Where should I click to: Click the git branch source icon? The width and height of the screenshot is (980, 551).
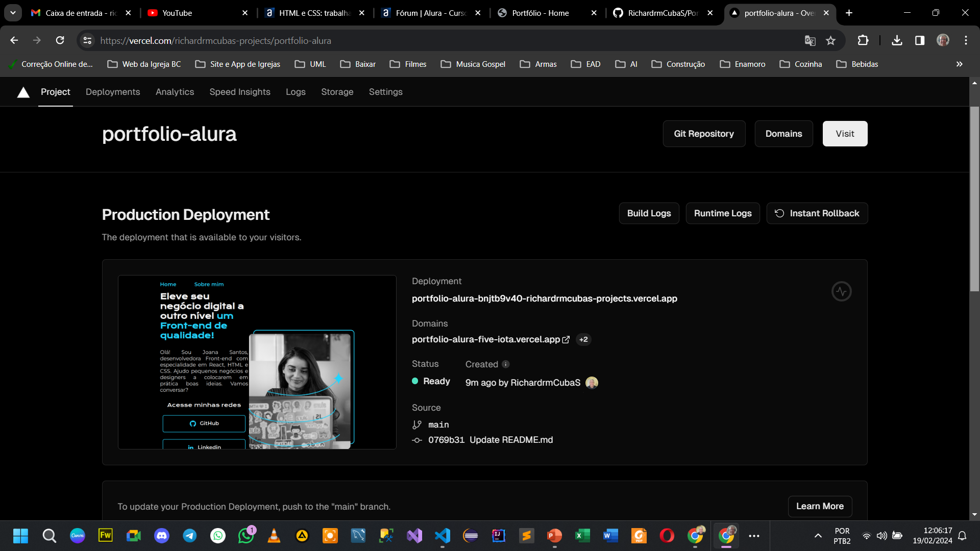coord(416,424)
